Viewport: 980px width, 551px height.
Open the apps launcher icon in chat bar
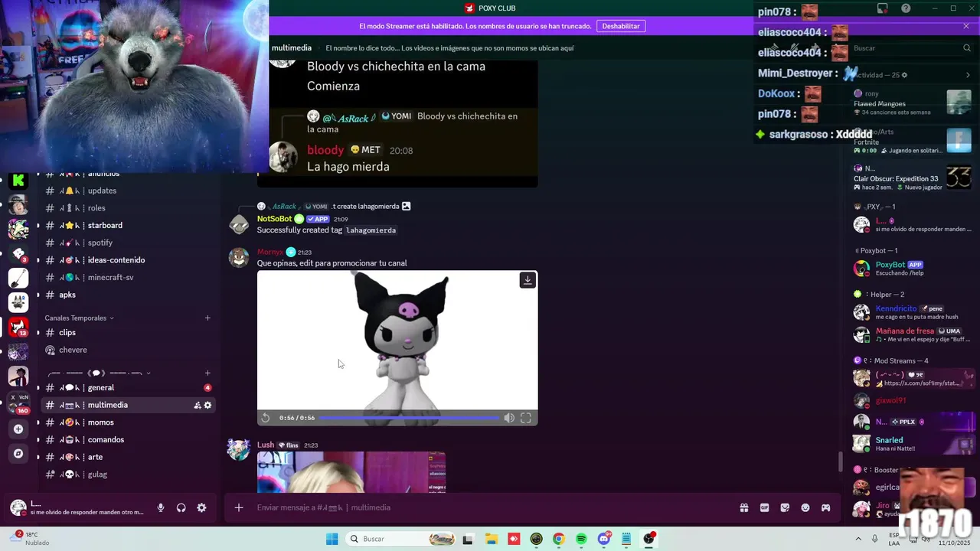[x=826, y=507]
